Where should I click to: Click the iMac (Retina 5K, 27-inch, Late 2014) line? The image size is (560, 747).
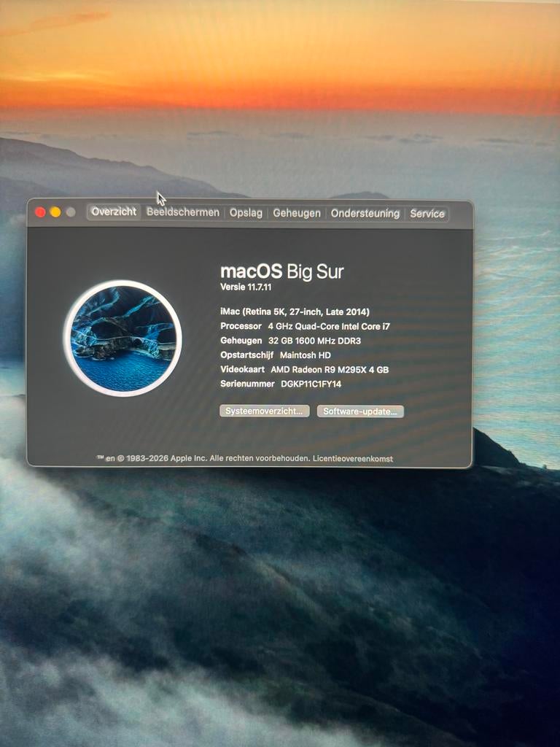coord(295,312)
